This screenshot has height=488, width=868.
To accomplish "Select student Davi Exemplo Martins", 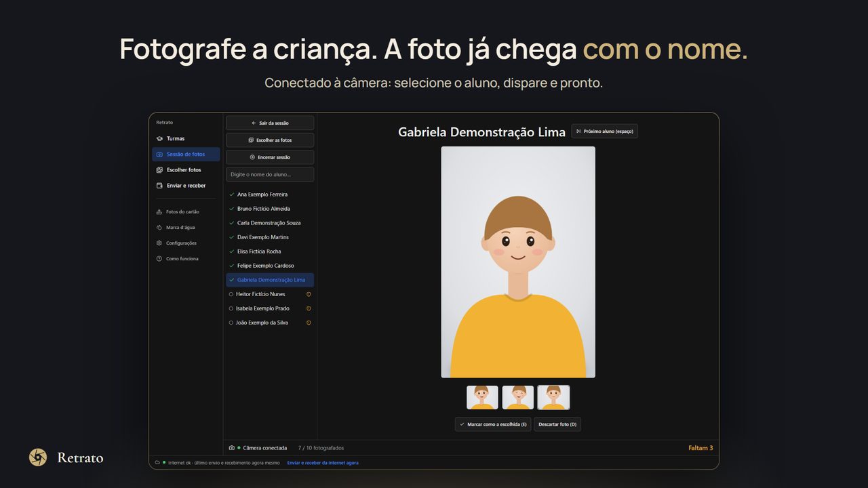I will (270, 237).
